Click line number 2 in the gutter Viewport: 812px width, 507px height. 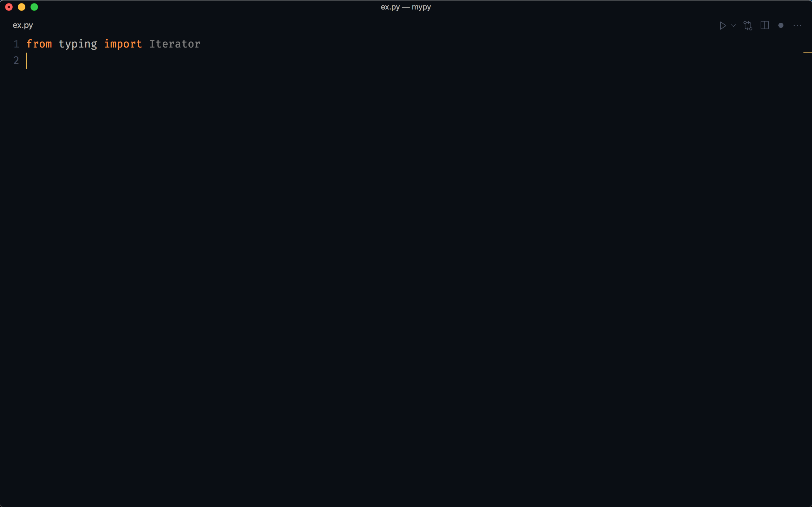tap(16, 60)
